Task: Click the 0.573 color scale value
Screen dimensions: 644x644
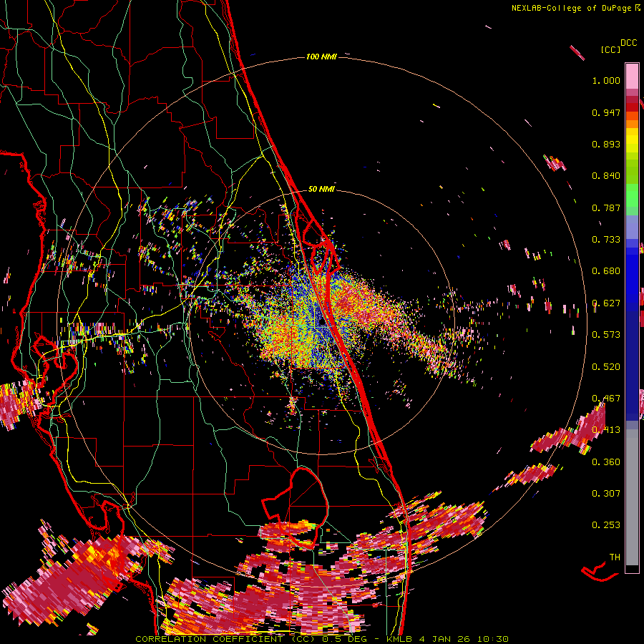Action: pos(606,335)
